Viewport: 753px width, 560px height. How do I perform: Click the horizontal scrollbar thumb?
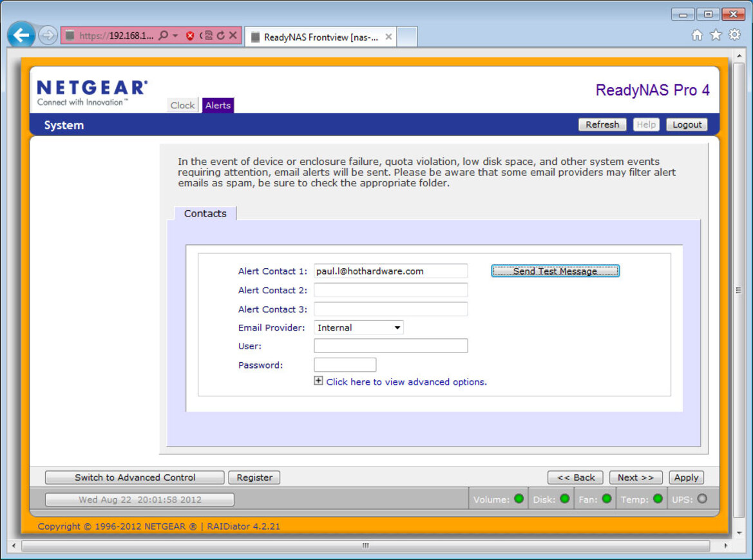pos(365,546)
